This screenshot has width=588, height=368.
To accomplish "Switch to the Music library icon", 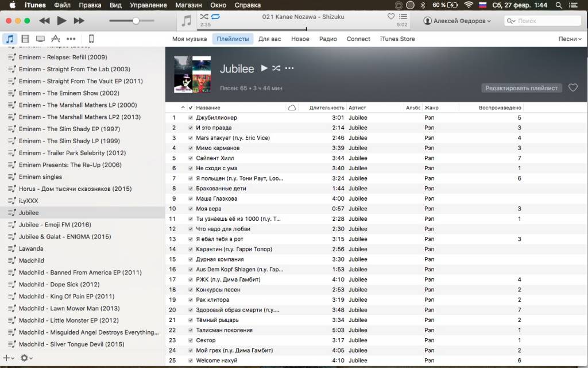I will pyautogui.click(x=10, y=39).
